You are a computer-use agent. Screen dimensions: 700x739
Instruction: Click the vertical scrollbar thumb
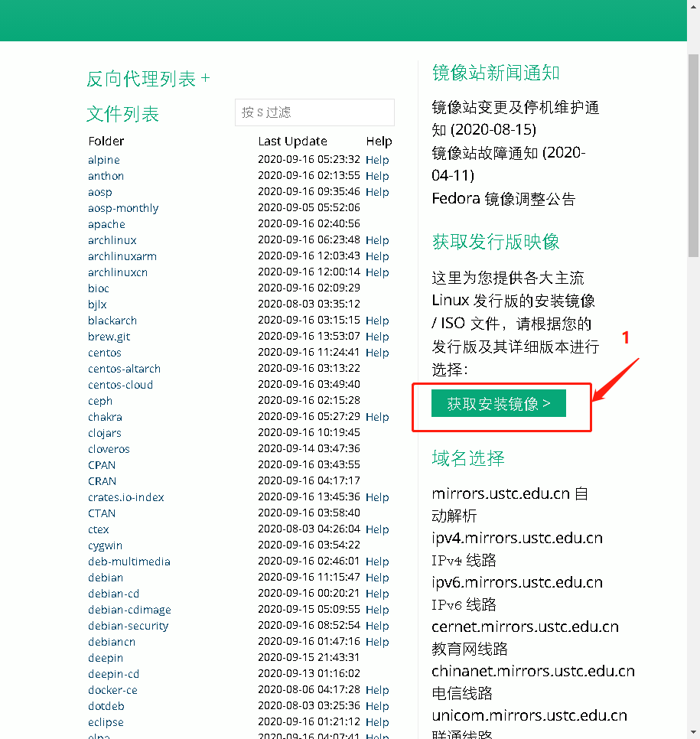(693, 155)
